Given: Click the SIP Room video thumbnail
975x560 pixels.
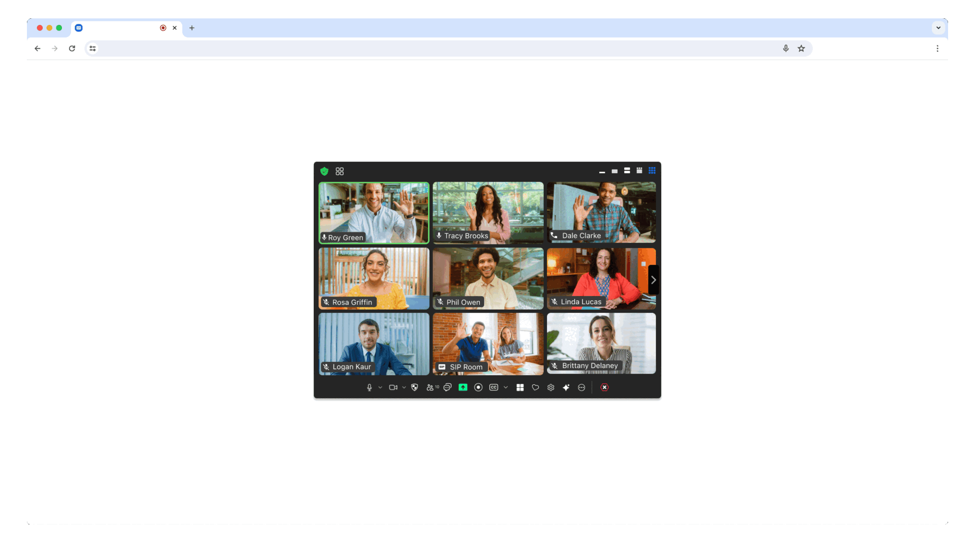Looking at the screenshot, I should coord(487,343).
